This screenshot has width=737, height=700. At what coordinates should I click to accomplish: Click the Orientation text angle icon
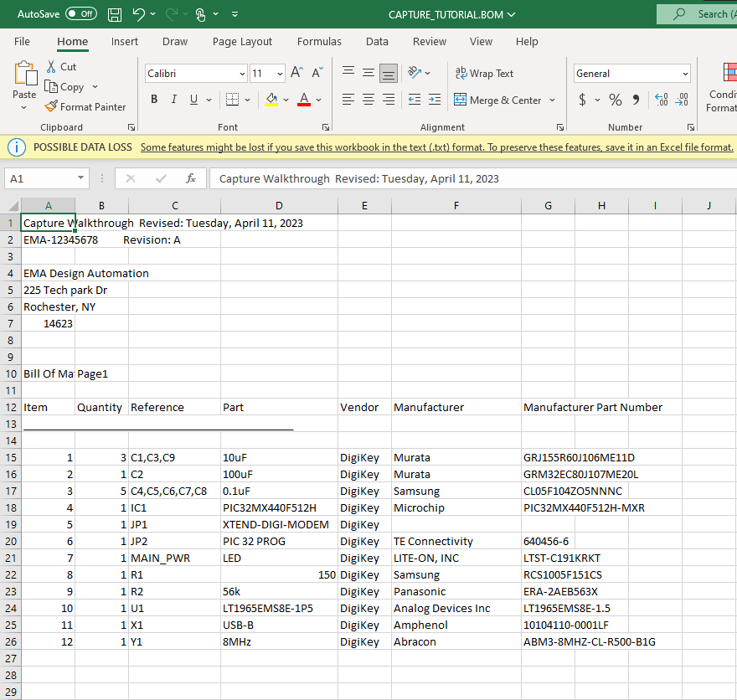[415, 72]
